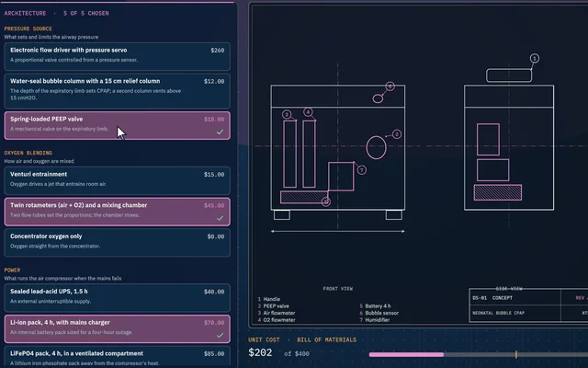
Task: Click the OXYGEN BLENDING section header
Action: [x=28, y=153]
